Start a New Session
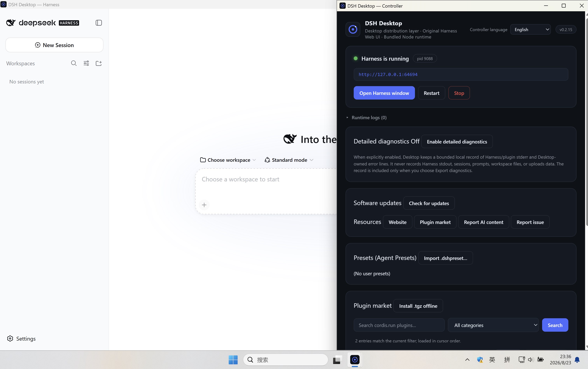This screenshot has height=369, width=588. click(x=54, y=45)
